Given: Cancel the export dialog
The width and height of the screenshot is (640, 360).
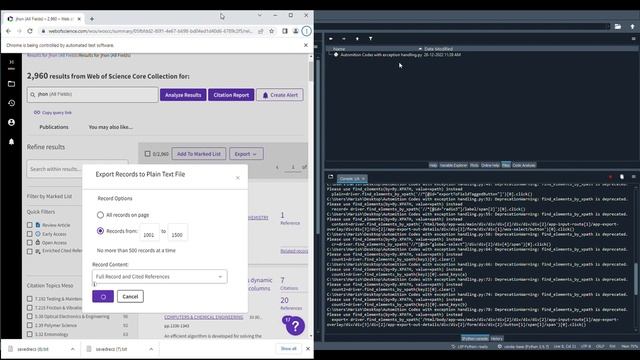Looking at the screenshot, I should pos(130,296).
